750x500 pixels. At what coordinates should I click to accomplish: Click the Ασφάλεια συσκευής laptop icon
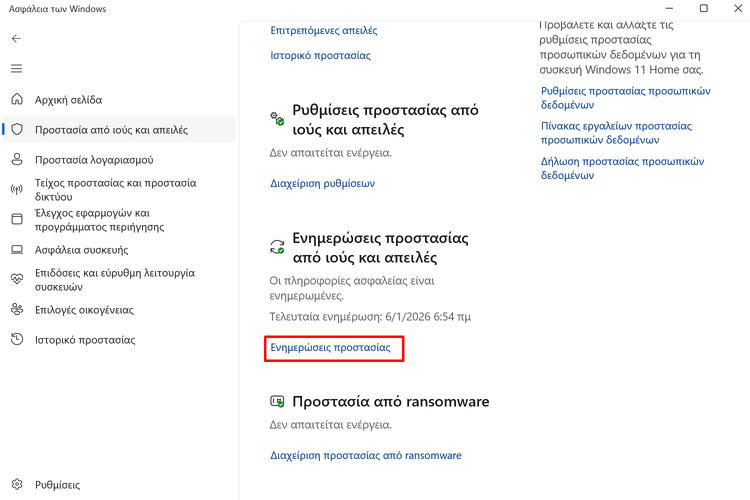17,250
